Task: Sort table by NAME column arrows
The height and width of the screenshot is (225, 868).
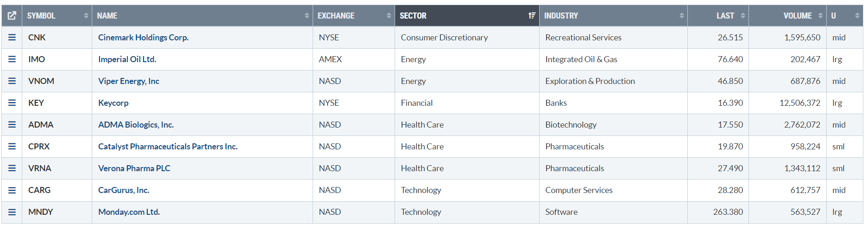Action: 307,16
